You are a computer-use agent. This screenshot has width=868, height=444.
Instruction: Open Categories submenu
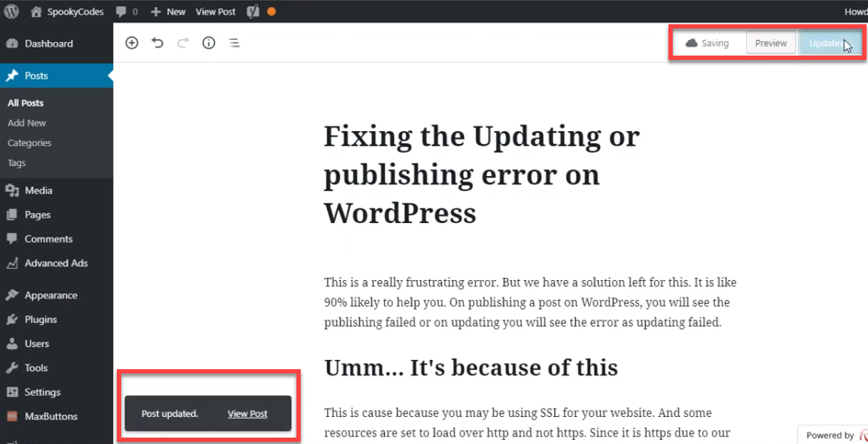29,143
